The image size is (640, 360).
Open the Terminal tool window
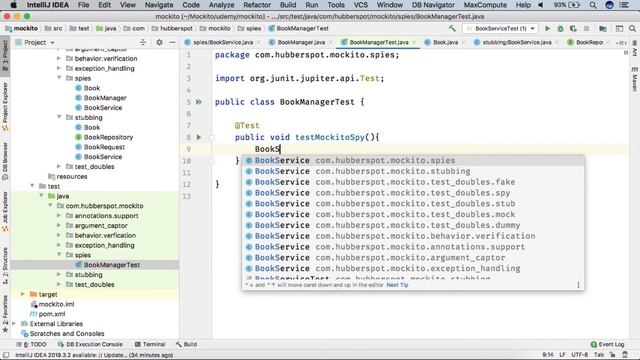[150, 344]
